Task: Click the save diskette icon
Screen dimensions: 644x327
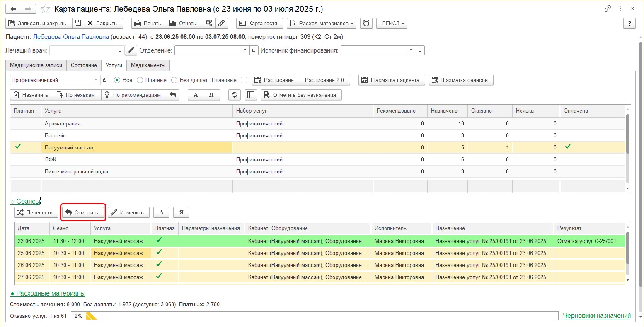Action: [x=78, y=23]
